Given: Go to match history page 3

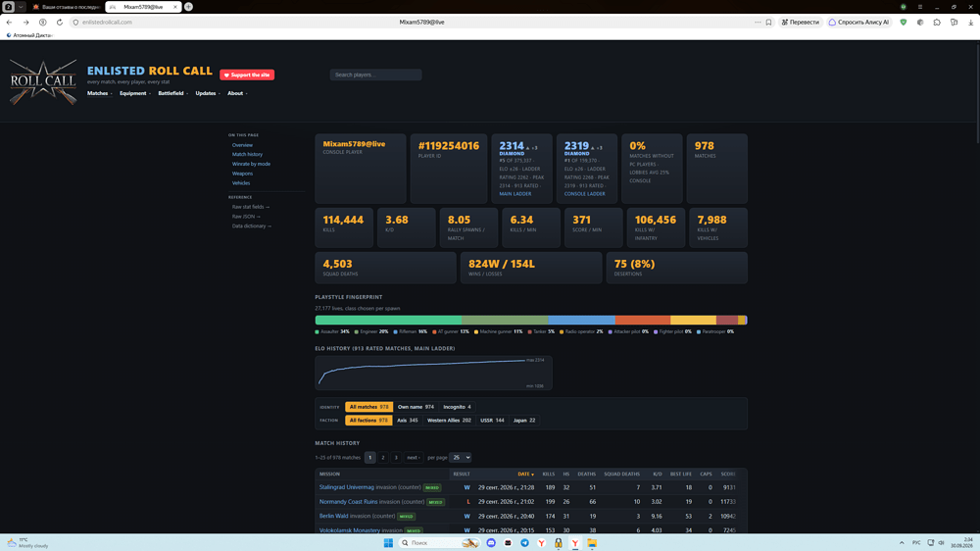Looking at the screenshot, I should tap(396, 458).
